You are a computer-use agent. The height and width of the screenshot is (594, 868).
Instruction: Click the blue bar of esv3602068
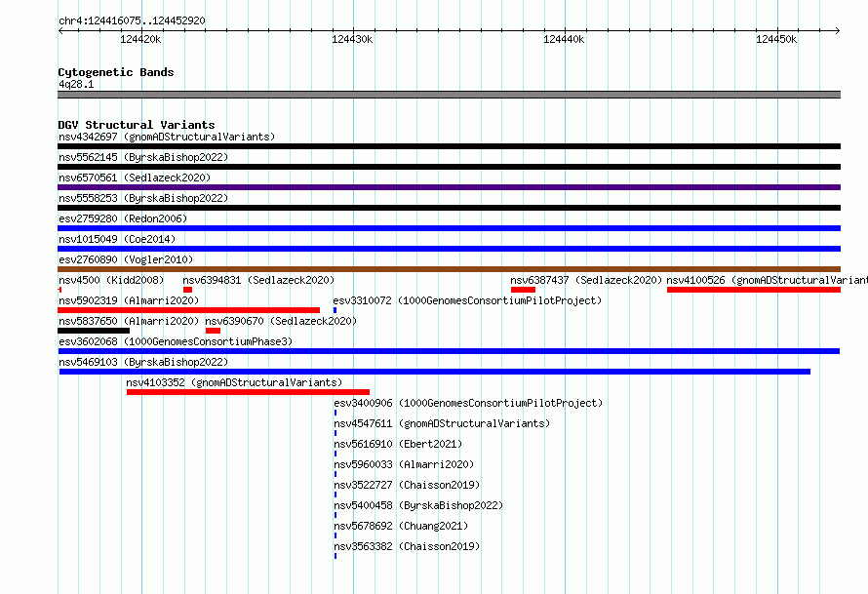449,351
